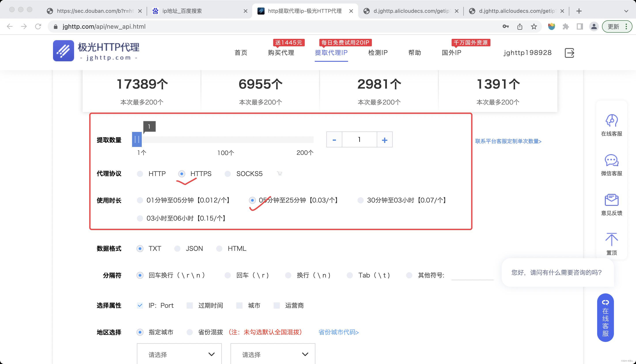Image resolution: width=636 pixels, height=364 pixels.
Task: Click the share icon in address bar
Action: pyautogui.click(x=520, y=26)
